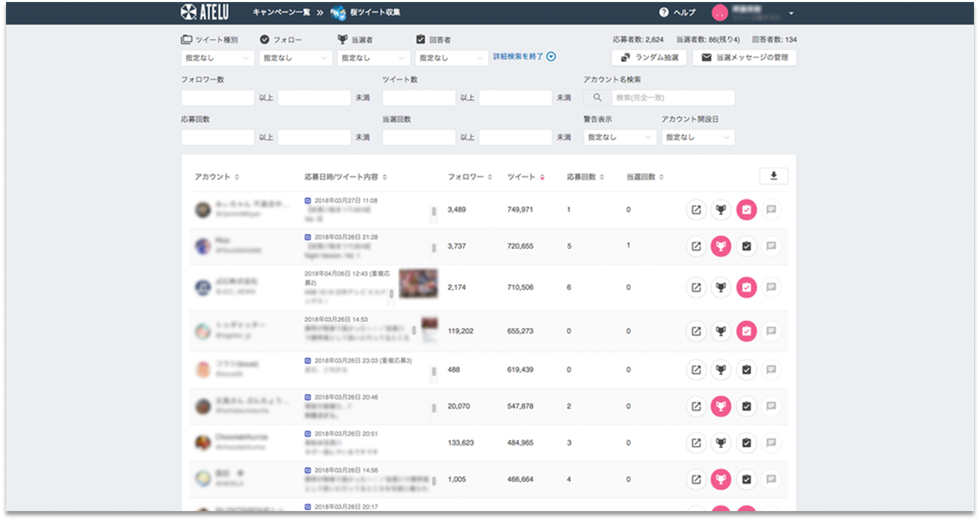The image size is (980, 521).
Task: Click 当選メッセージの管理 button
Action: click(x=744, y=58)
